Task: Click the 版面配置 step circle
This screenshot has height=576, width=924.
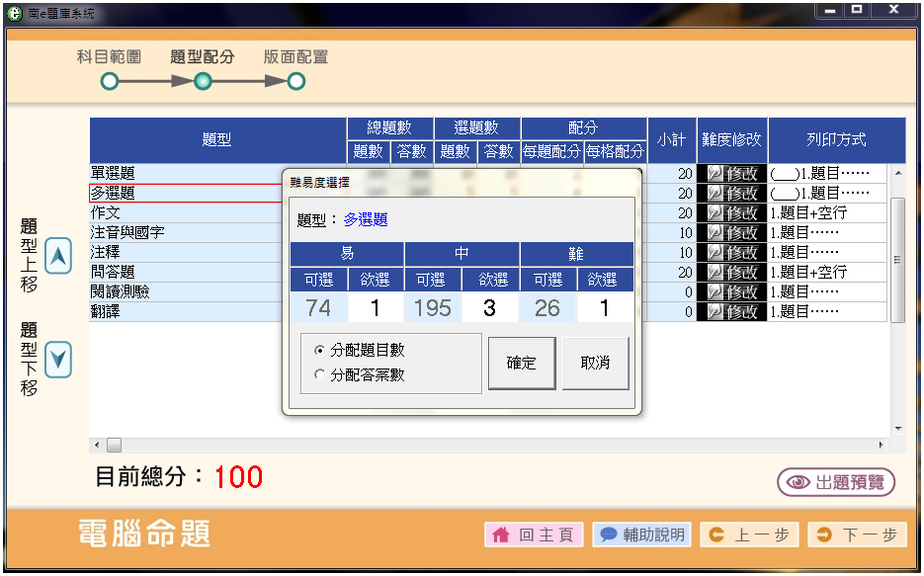Action: [x=295, y=81]
